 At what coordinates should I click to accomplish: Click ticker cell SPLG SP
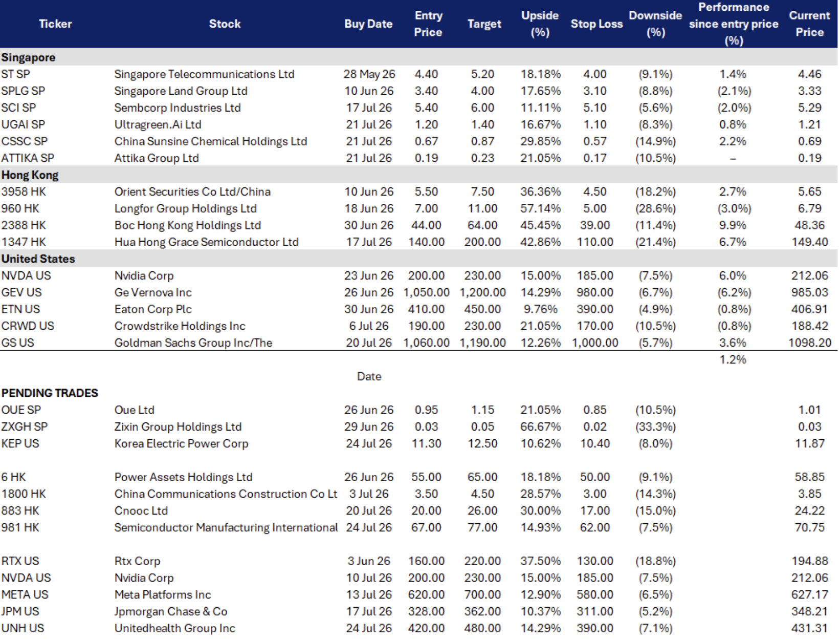pos(23,91)
